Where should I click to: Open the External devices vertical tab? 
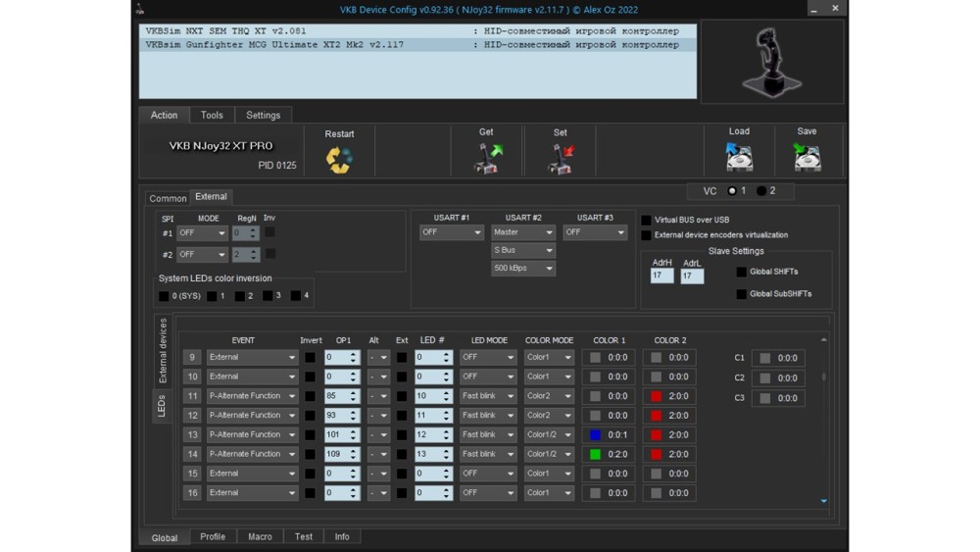coord(163,350)
